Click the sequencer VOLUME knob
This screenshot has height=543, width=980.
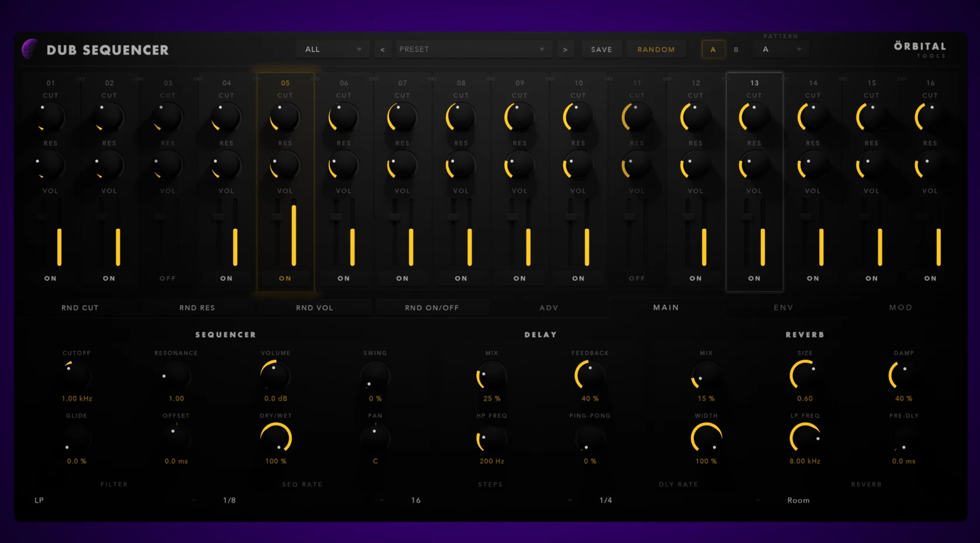tap(276, 375)
